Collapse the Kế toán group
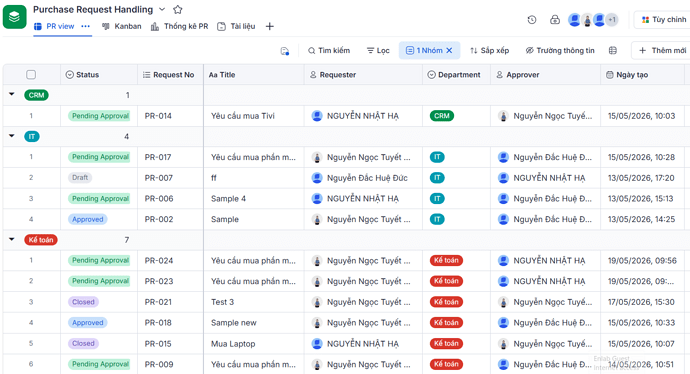The height and width of the screenshot is (374, 690). click(12, 239)
